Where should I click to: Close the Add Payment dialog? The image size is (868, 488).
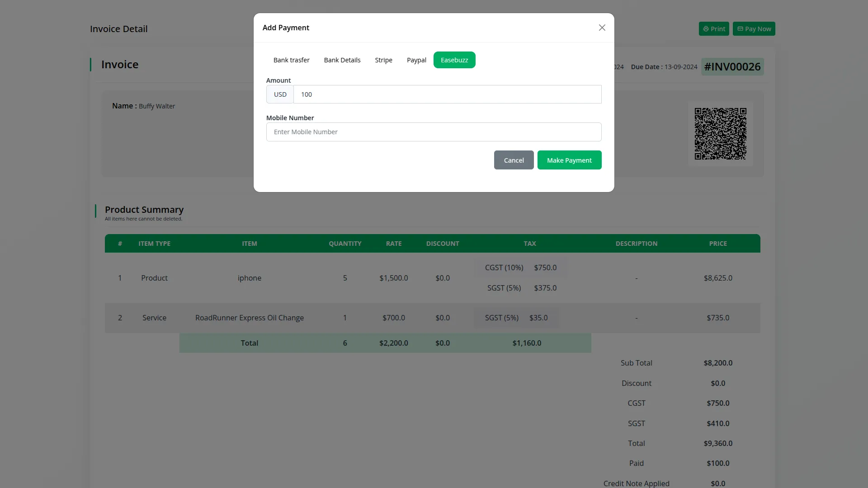click(602, 28)
